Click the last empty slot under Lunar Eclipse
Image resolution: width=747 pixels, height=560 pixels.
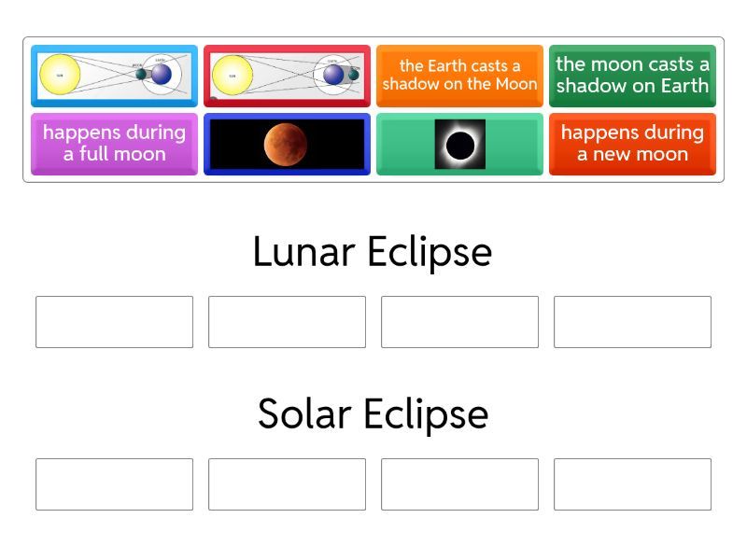(x=632, y=322)
